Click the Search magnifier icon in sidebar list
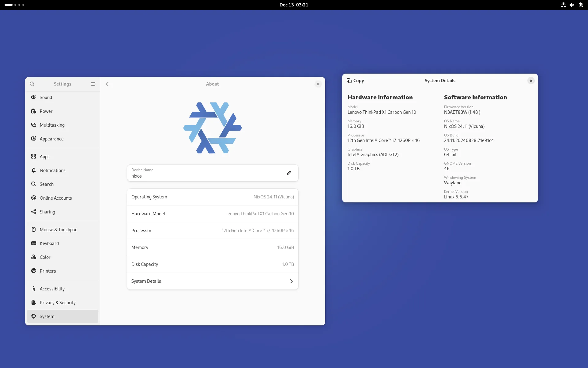The width and height of the screenshot is (588, 368). pyautogui.click(x=34, y=184)
